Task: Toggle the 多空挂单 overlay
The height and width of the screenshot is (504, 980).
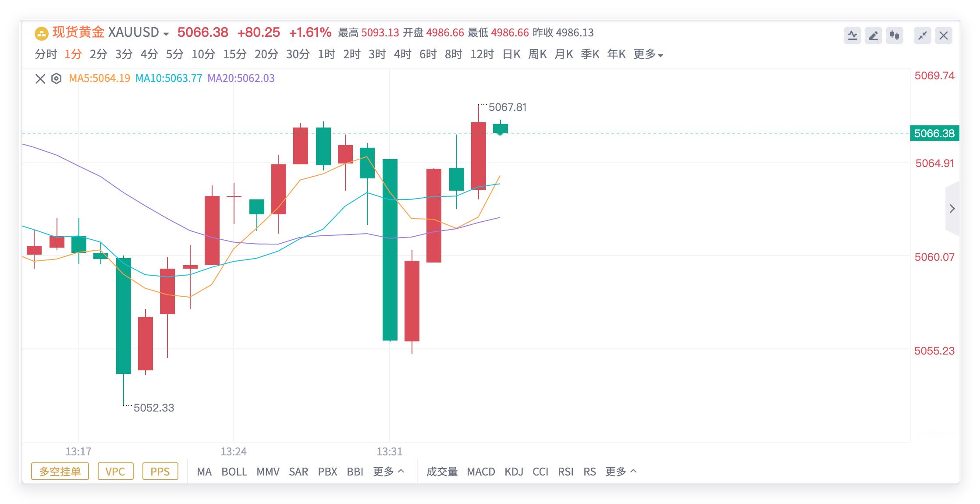Action: (60, 471)
